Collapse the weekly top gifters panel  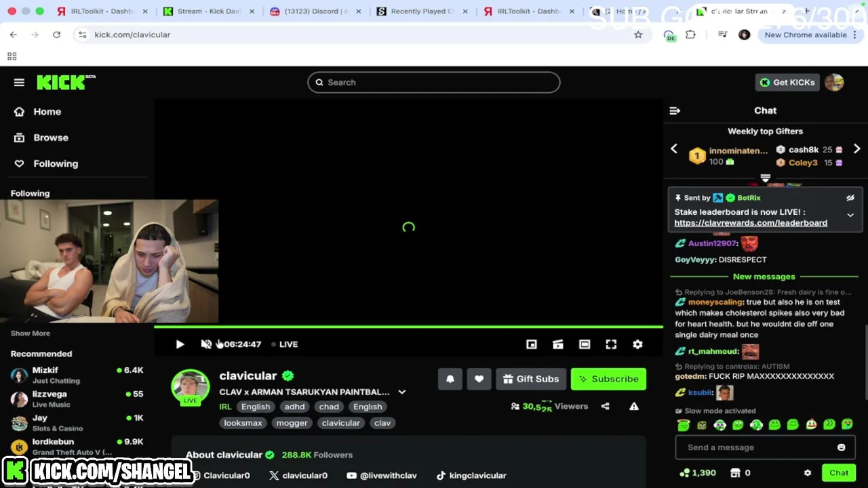[x=766, y=178]
